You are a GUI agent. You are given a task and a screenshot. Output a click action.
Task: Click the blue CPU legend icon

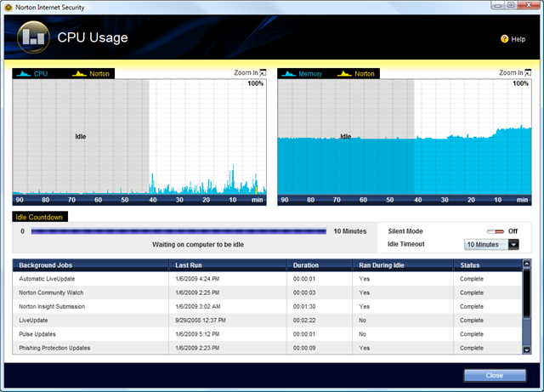[x=24, y=74]
